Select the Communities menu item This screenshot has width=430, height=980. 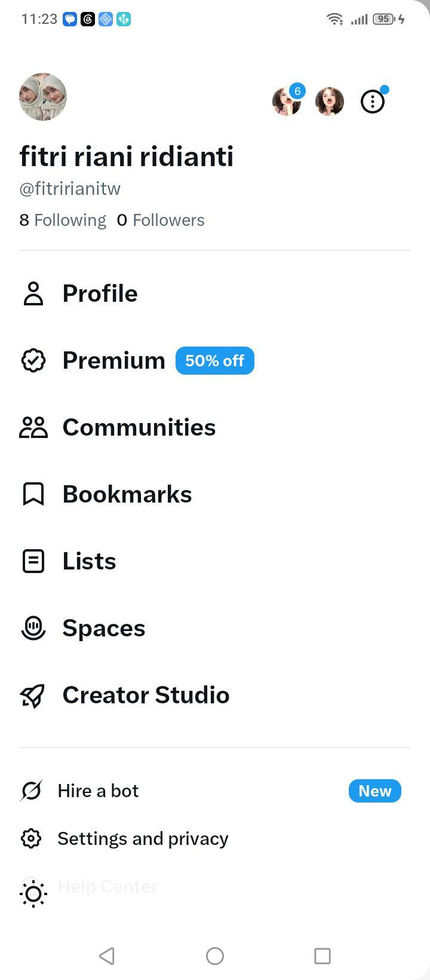click(215, 427)
